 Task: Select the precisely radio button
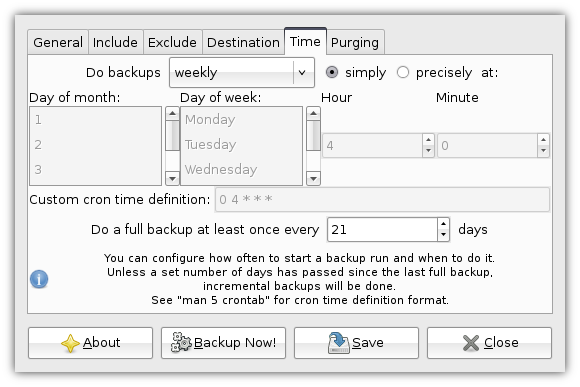coord(403,72)
